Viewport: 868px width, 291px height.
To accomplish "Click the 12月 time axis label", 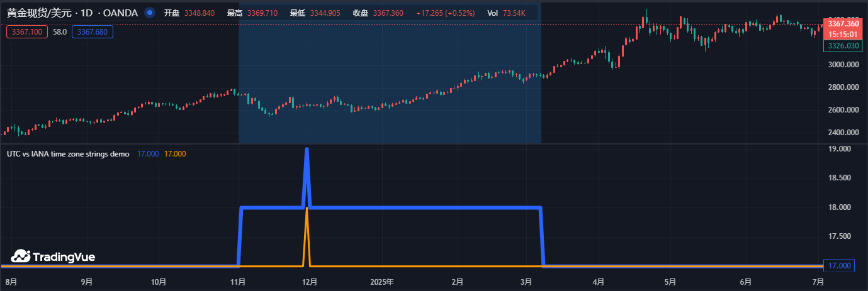I will tap(309, 282).
